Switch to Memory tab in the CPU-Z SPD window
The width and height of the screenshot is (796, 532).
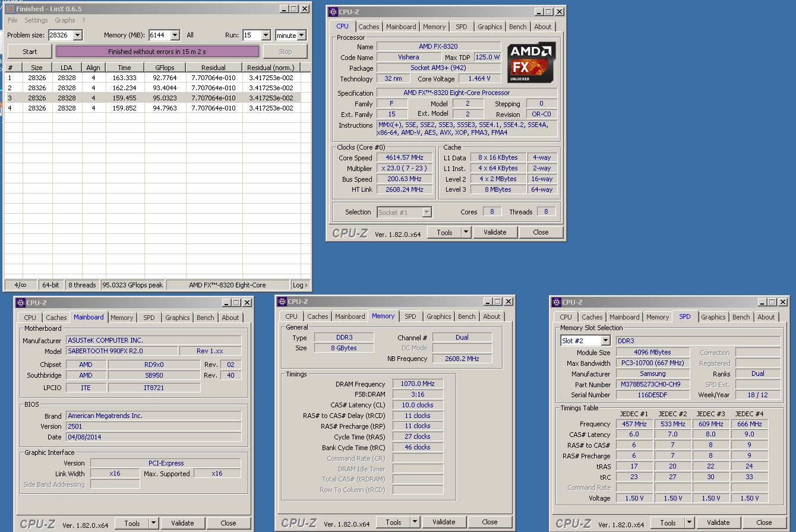click(658, 317)
